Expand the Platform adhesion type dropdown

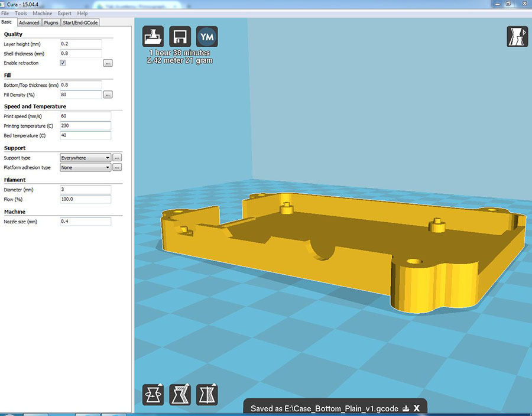pos(86,167)
